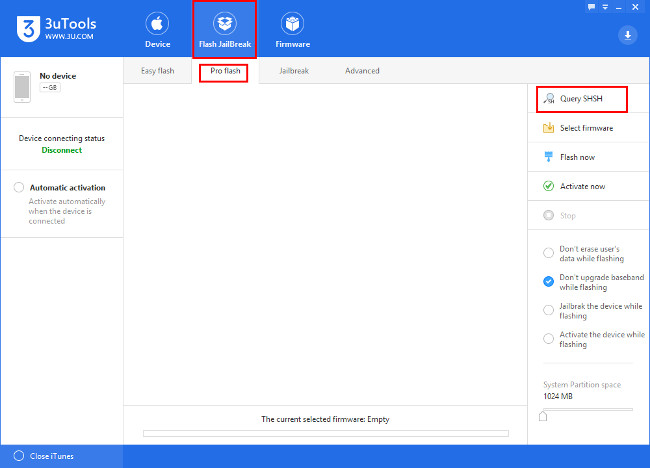Click the Flash now label

pos(577,157)
